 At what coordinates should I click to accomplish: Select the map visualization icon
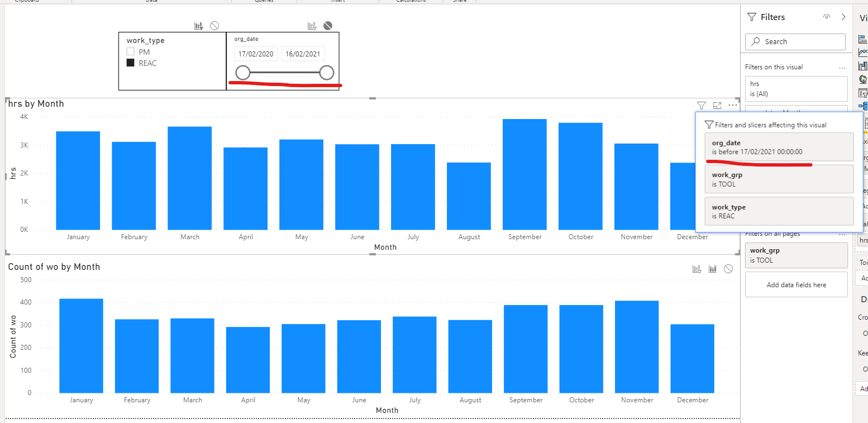864,79
